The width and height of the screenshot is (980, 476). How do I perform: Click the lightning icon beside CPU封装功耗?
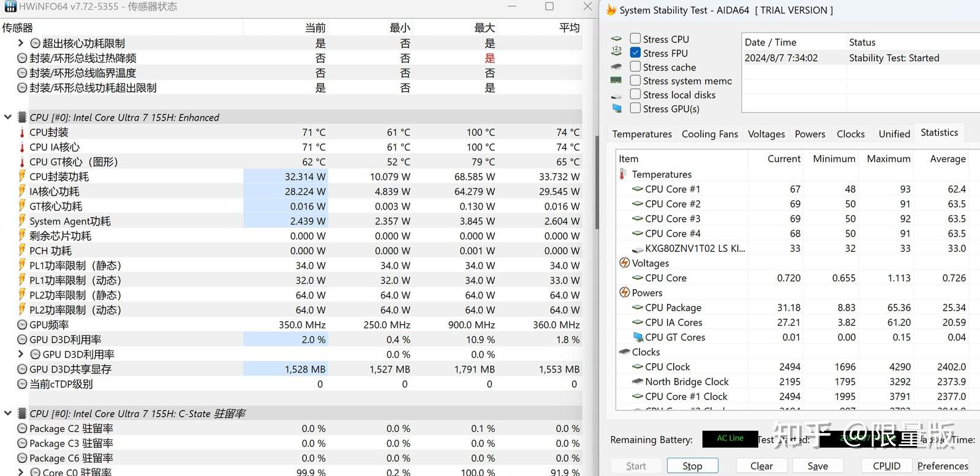pos(22,176)
